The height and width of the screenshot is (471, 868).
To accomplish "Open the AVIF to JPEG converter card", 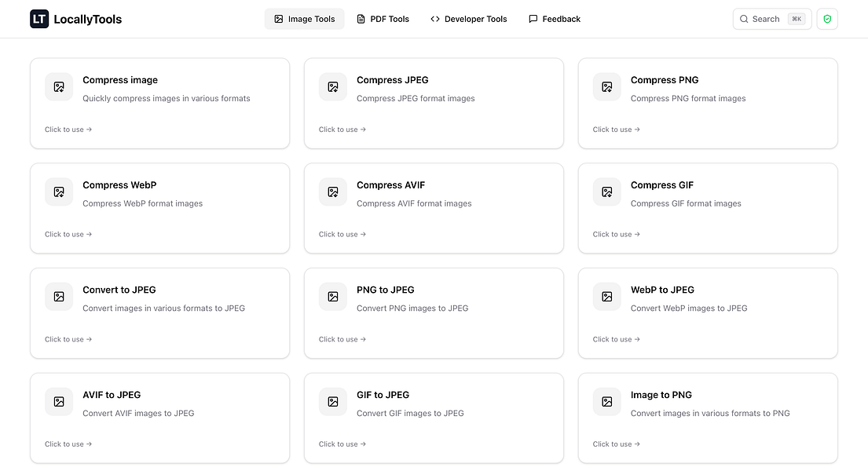I will pos(159,417).
